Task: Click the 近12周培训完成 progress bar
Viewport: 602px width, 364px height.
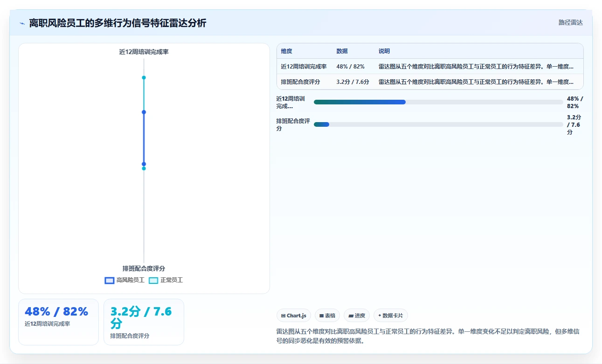Action: pos(438,102)
